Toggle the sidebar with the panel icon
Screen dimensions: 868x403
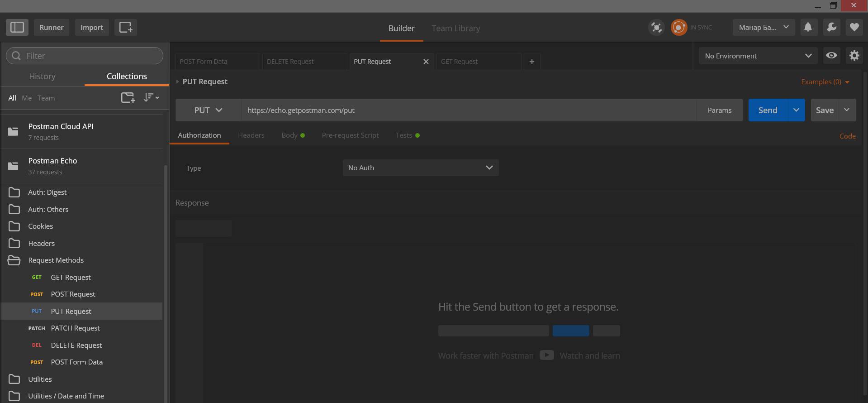coord(17,27)
